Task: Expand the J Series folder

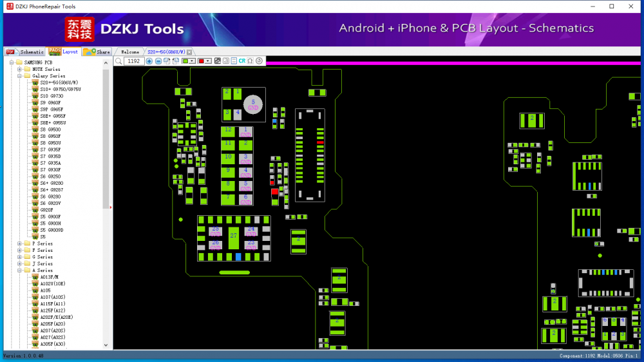Action: [x=19, y=264]
